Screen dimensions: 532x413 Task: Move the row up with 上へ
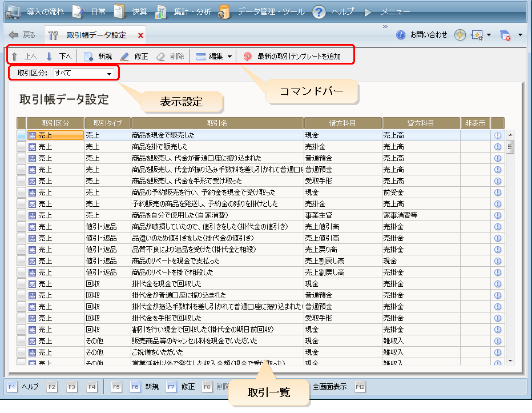coord(24,57)
